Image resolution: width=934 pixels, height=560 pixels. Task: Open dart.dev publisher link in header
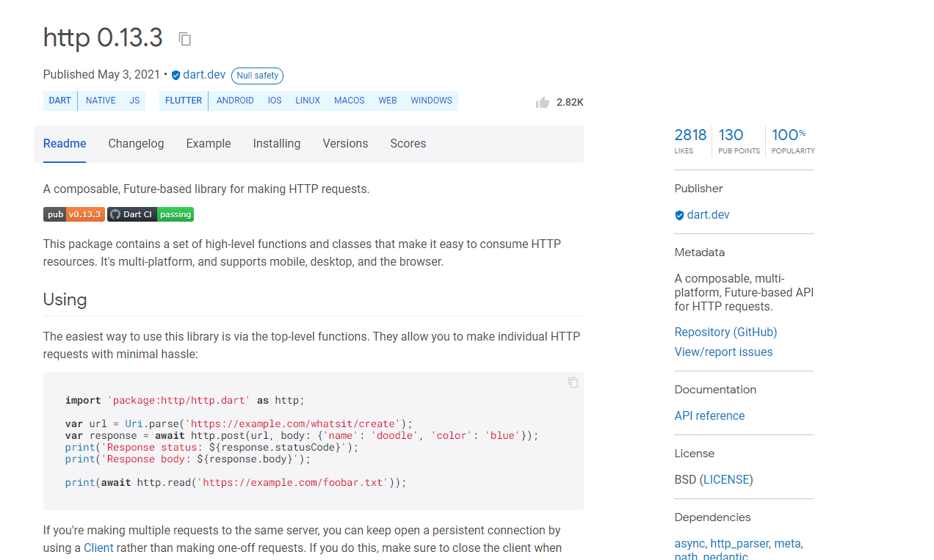coord(204,75)
